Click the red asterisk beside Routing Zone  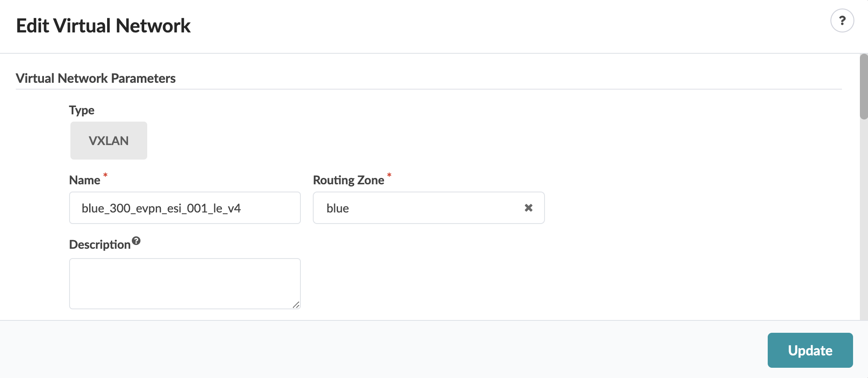(389, 175)
